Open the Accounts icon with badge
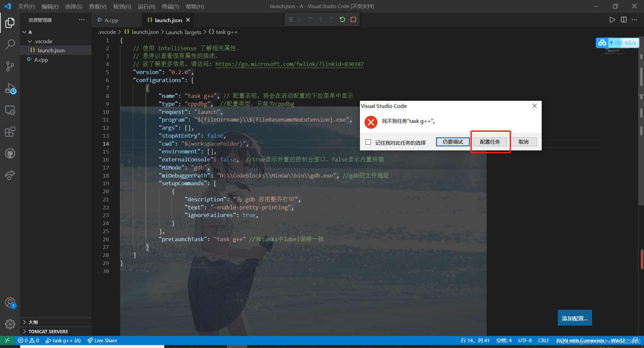Screen dimensions: 644x348 pyautogui.click(x=10, y=303)
